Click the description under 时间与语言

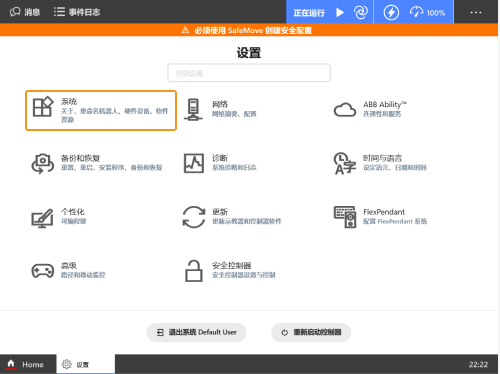[395, 168]
